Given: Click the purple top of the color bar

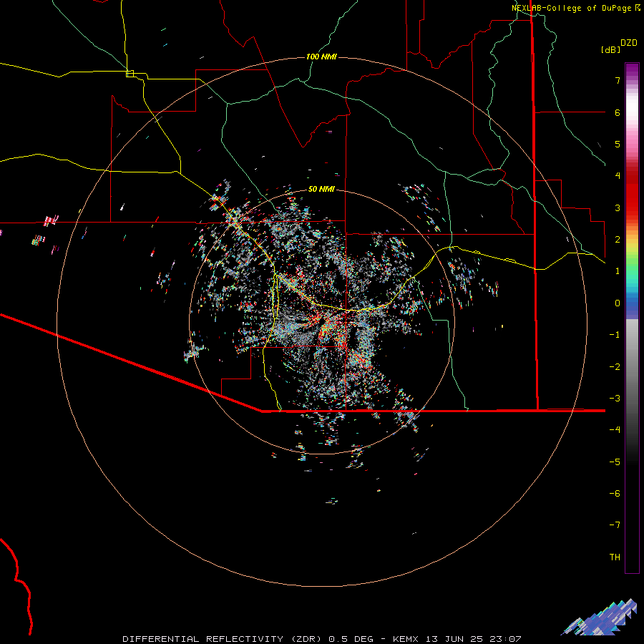Looking at the screenshot, I should click(632, 70).
